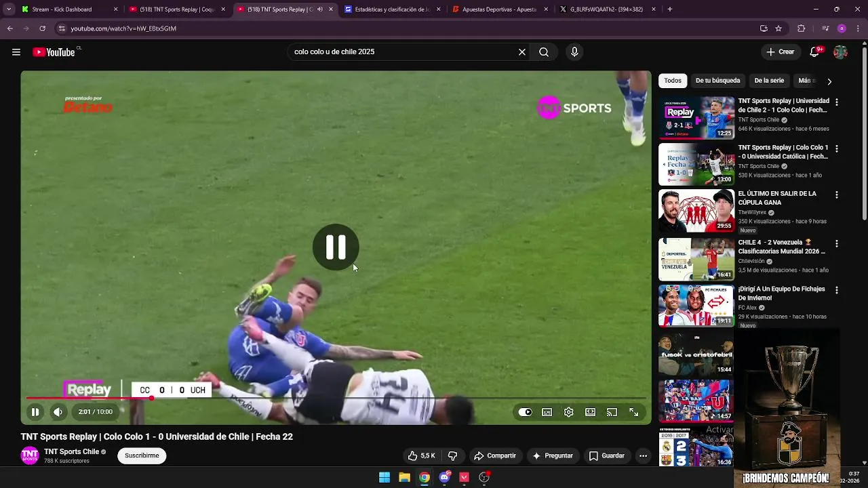Open options for Dirigí a un equipo video
Screen dimensions: 868x488
[836, 290]
